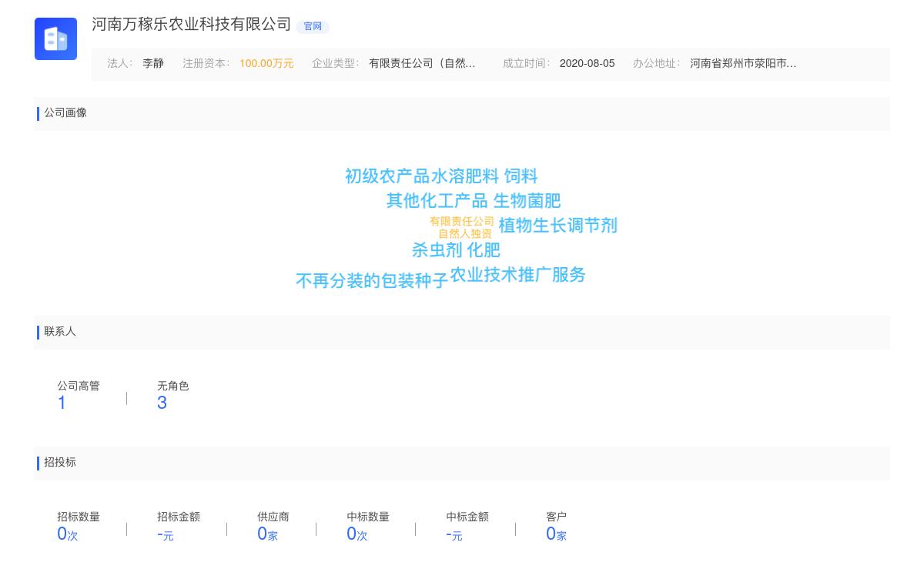Click the 企业类型 field label
Viewport: 924px width, 579px height.
point(335,64)
